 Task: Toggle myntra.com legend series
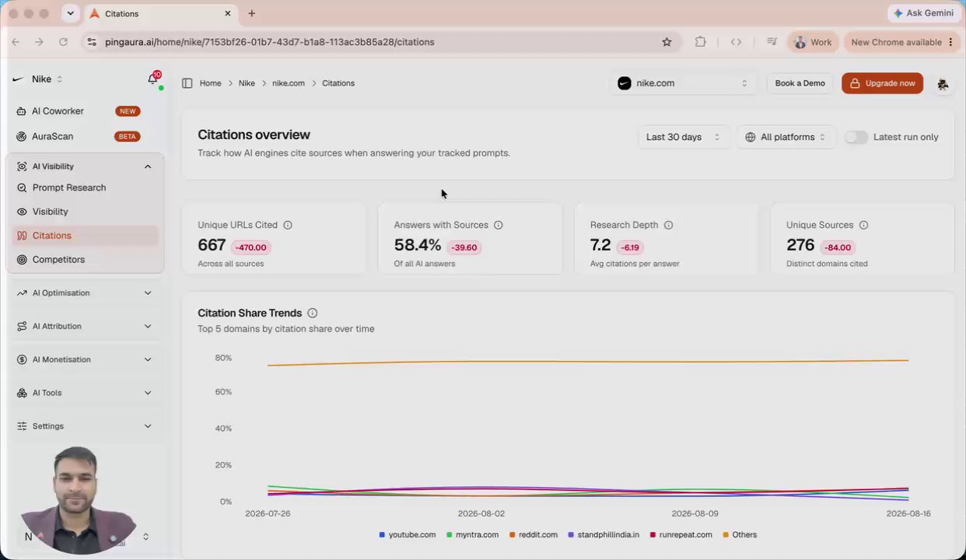472,535
